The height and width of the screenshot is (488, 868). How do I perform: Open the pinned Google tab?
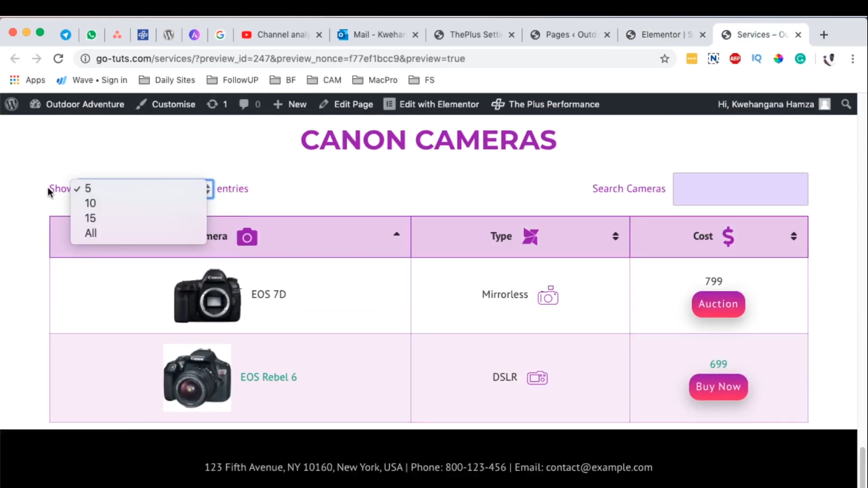click(x=220, y=35)
